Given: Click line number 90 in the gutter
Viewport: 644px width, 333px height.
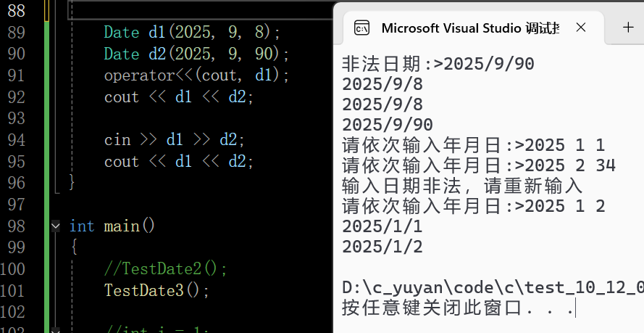Looking at the screenshot, I should (x=17, y=54).
